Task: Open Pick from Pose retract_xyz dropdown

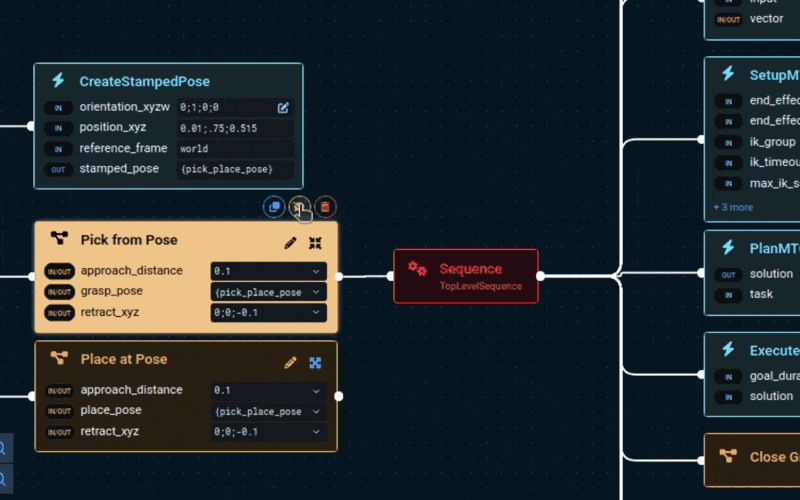Action: [268, 312]
